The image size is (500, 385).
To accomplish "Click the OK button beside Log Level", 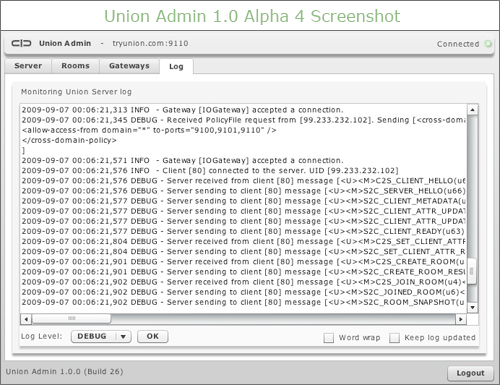I will [x=153, y=336].
